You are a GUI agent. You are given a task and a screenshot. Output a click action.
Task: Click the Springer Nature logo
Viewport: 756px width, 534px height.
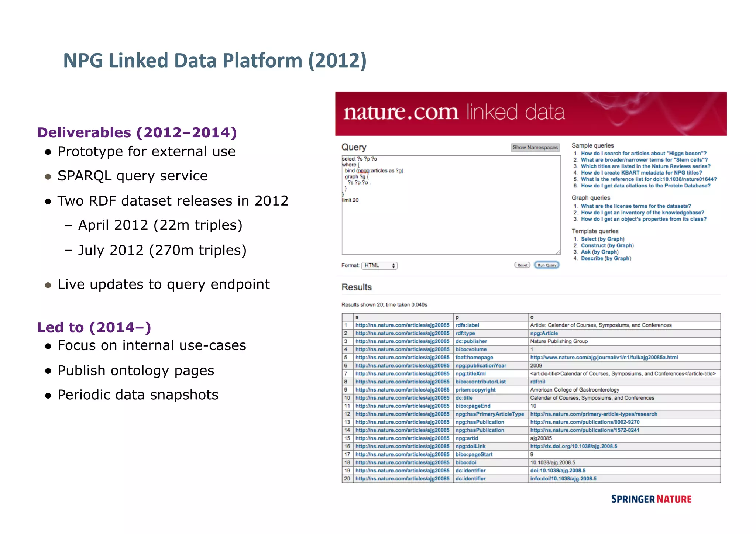point(651,499)
